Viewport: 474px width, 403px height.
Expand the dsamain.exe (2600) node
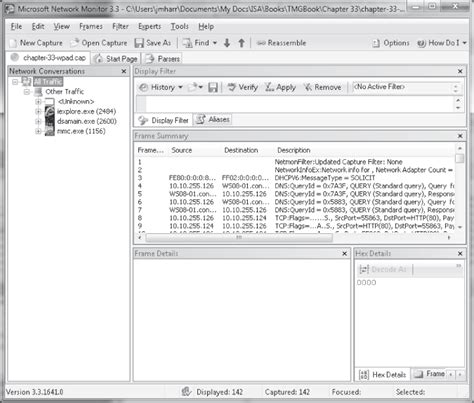pyautogui.click(x=38, y=121)
